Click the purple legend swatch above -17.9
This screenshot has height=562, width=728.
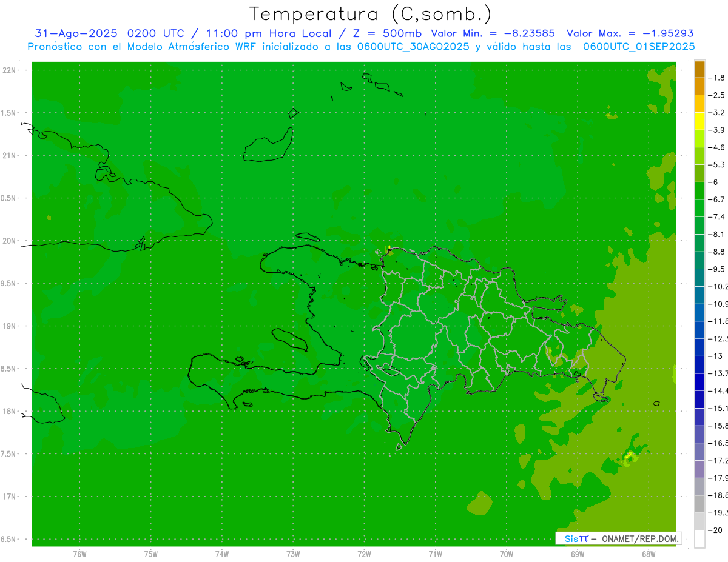(699, 469)
